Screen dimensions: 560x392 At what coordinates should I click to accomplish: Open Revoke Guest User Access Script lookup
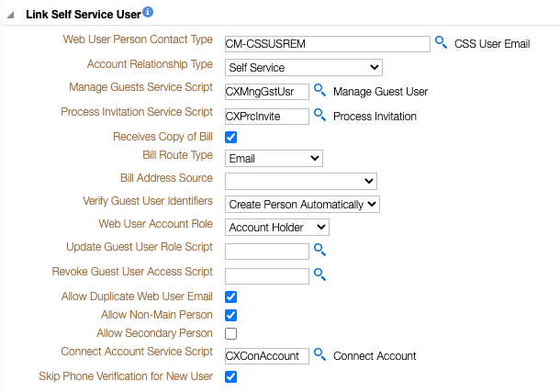click(x=319, y=274)
